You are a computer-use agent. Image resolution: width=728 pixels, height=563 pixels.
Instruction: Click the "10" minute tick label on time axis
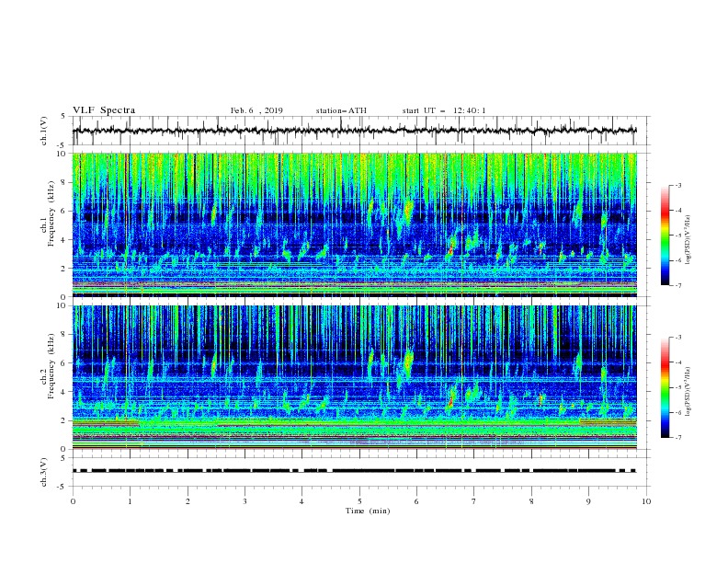(x=646, y=501)
